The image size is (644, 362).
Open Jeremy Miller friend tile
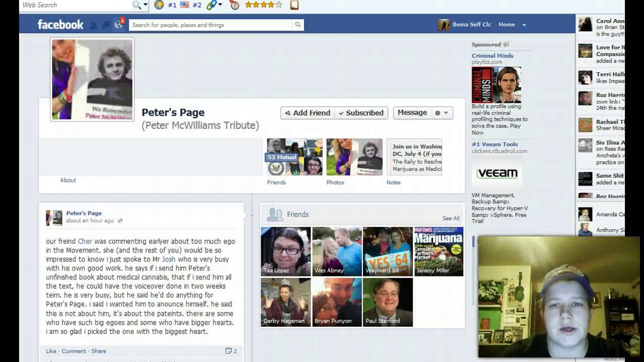pyautogui.click(x=439, y=251)
